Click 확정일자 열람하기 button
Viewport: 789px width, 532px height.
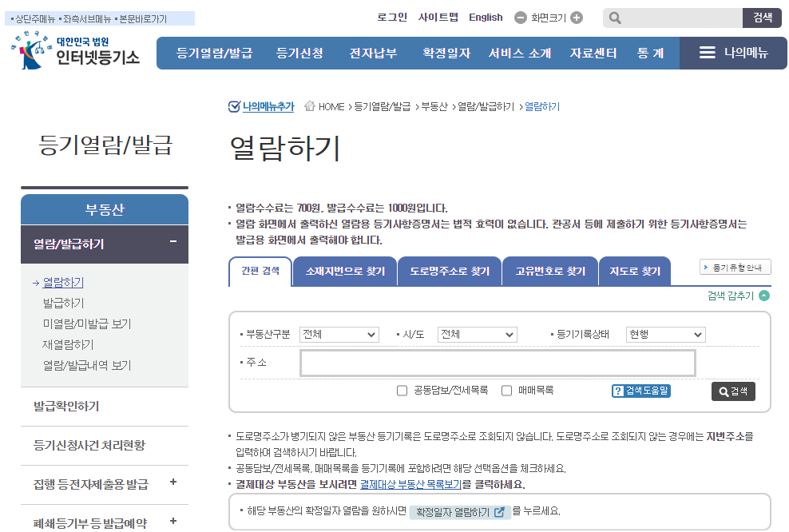point(459,512)
